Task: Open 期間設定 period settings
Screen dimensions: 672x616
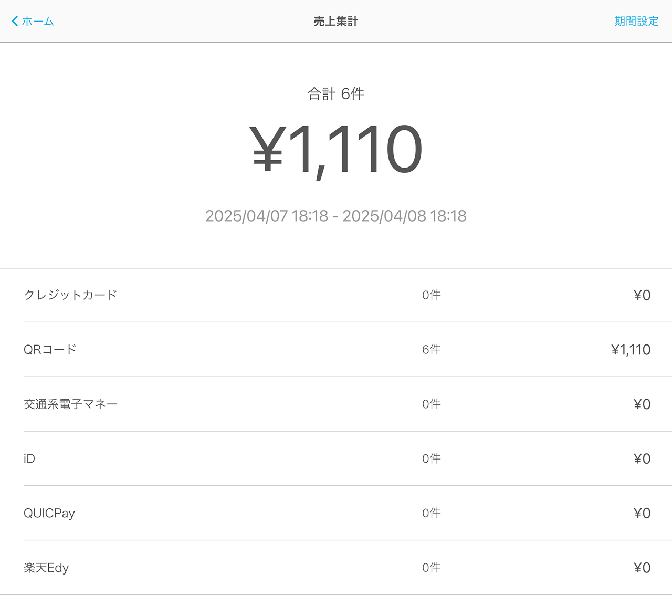Action: click(x=636, y=21)
